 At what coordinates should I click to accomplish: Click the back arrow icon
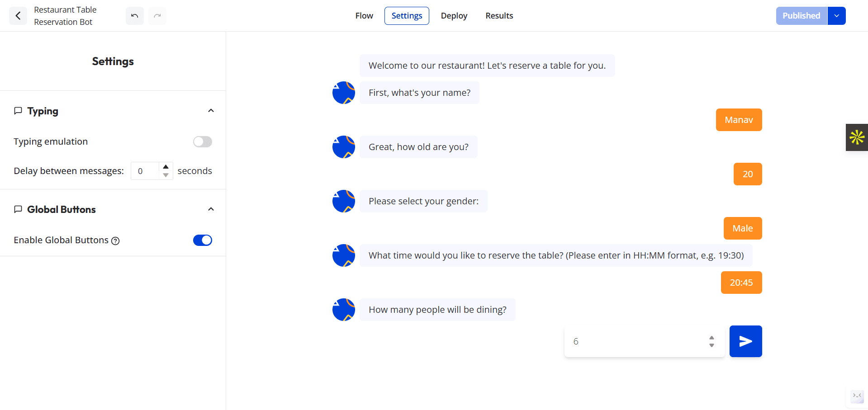pos(18,16)
